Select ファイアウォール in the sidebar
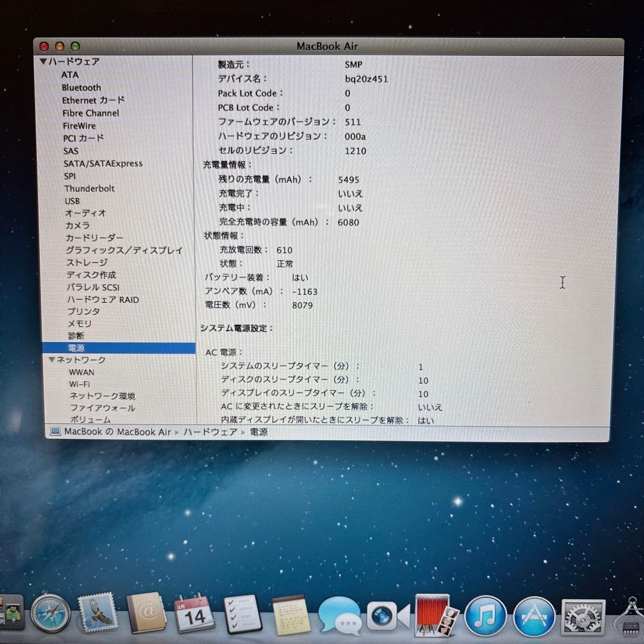 coord(103,408)
